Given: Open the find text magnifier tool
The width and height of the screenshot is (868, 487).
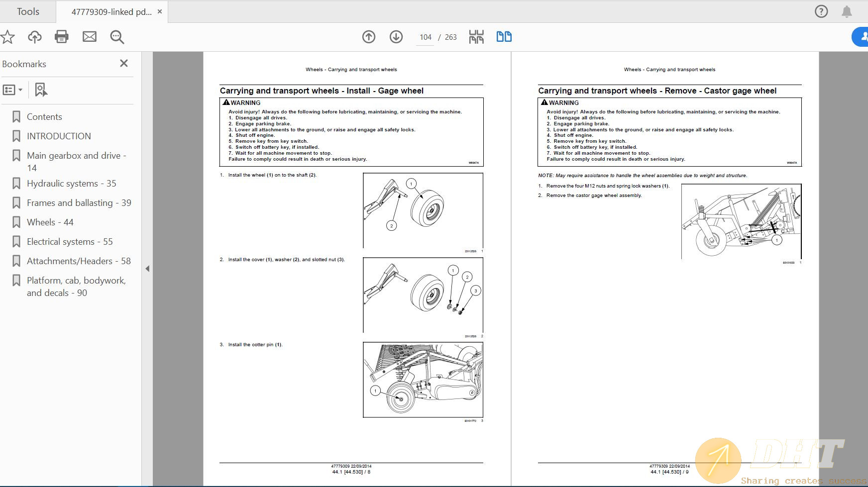Looking at the screenshot, I should point(117,37).
